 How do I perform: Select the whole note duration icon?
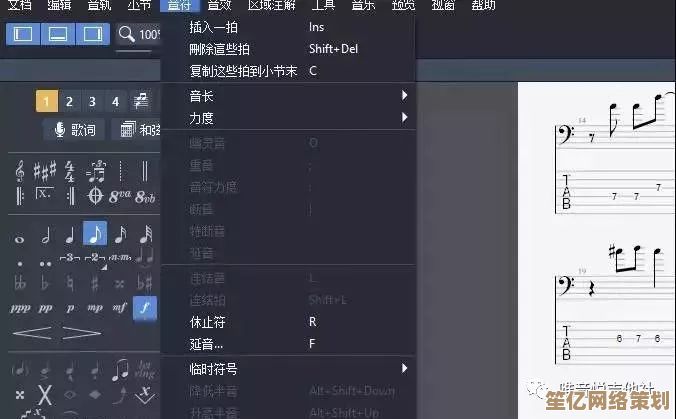pos(19,238)
